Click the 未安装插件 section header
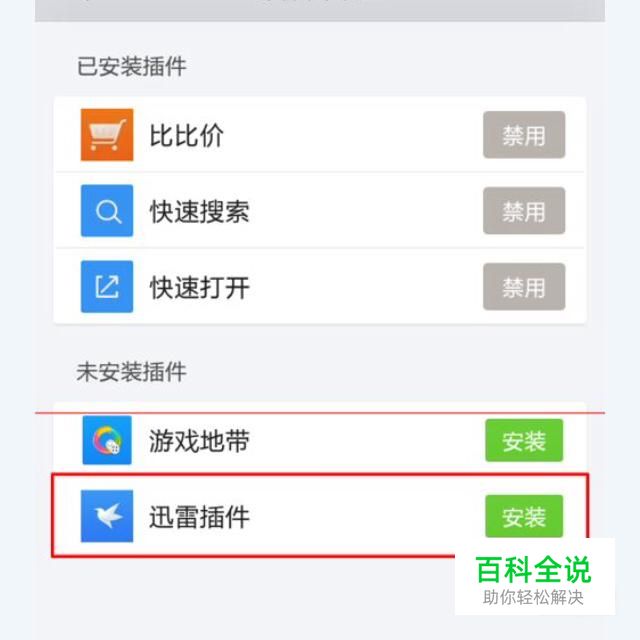This screenshot has height=640, width=640. pyautogui.click(x=132, y=372)
